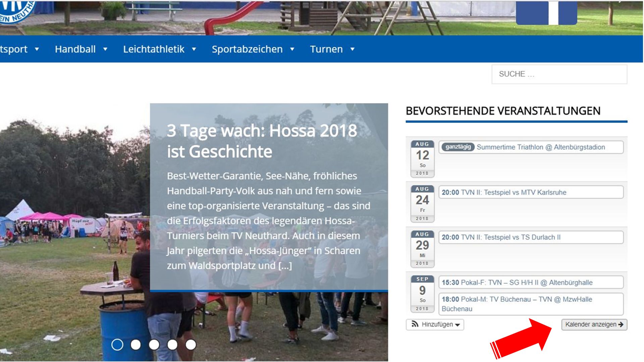Click the Hossa article excerpt text
This screenshot has width=644, height=362.
(268, 221)
